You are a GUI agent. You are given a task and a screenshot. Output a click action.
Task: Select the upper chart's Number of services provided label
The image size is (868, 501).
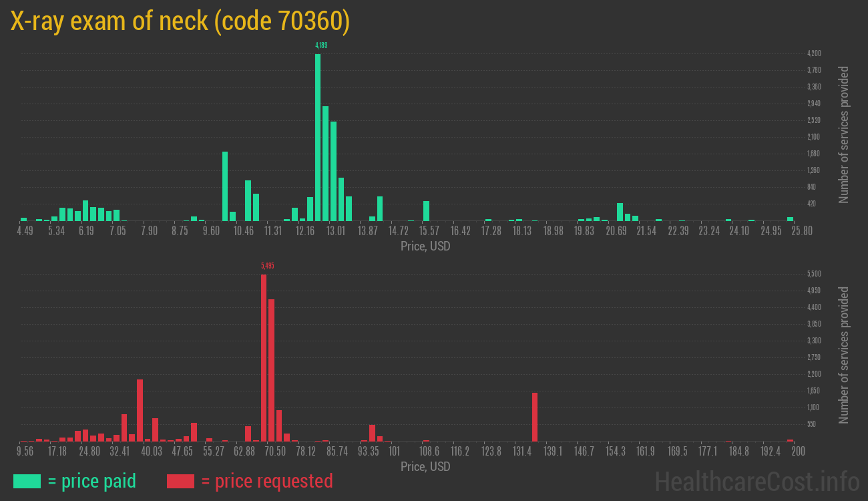point(844,135)
